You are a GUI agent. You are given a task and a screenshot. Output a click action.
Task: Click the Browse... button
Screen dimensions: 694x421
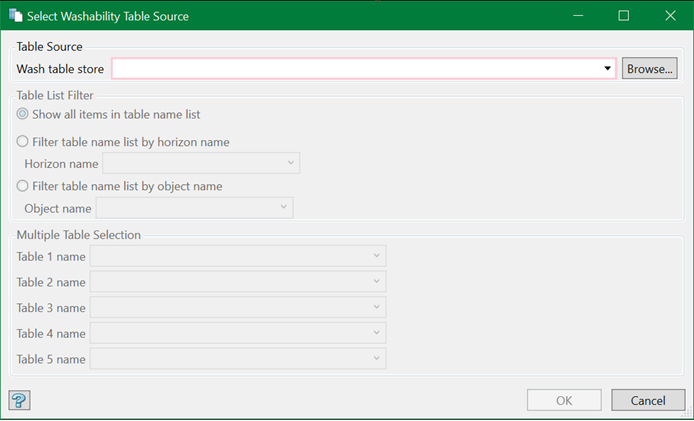(x=650, y=69)
